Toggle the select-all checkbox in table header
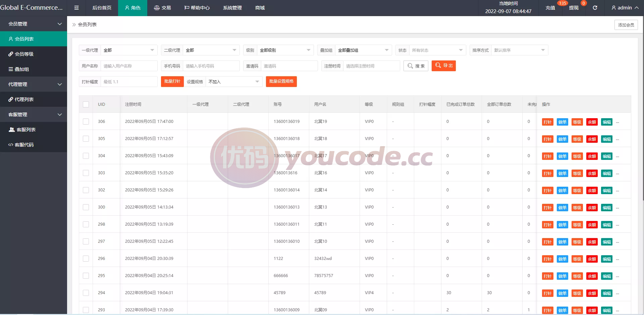Screen dimensions: 644x315 [86, 104]
